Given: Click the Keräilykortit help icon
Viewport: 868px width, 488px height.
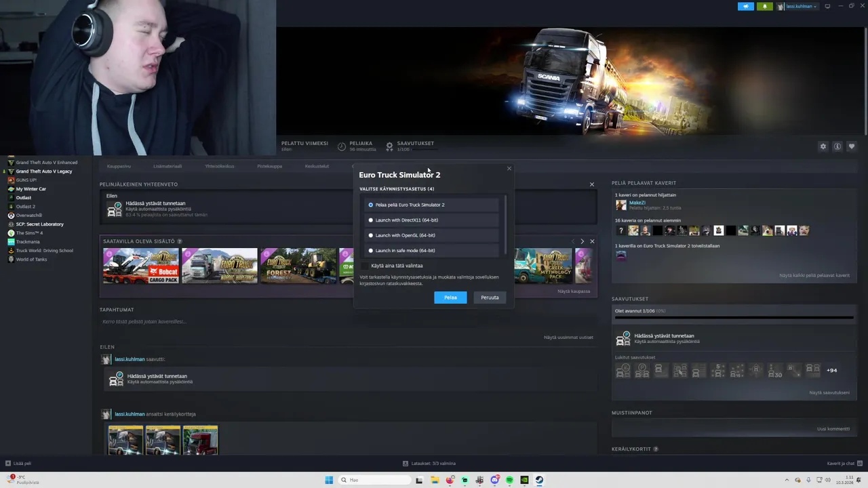Looking at the screenshot, I should coord(656,449).
